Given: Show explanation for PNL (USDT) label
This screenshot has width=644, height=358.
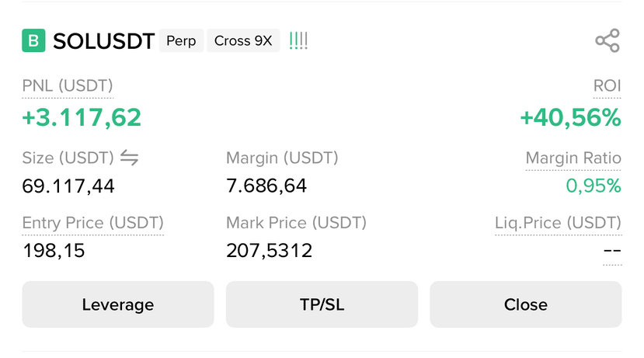Looking at the screenshot, I should click(68, 85).
